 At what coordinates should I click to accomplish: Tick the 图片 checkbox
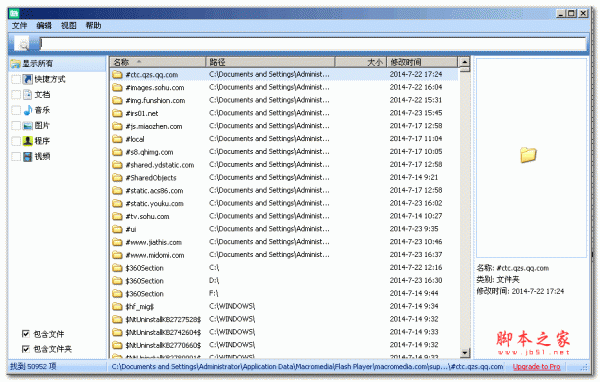tap(16, 126)
